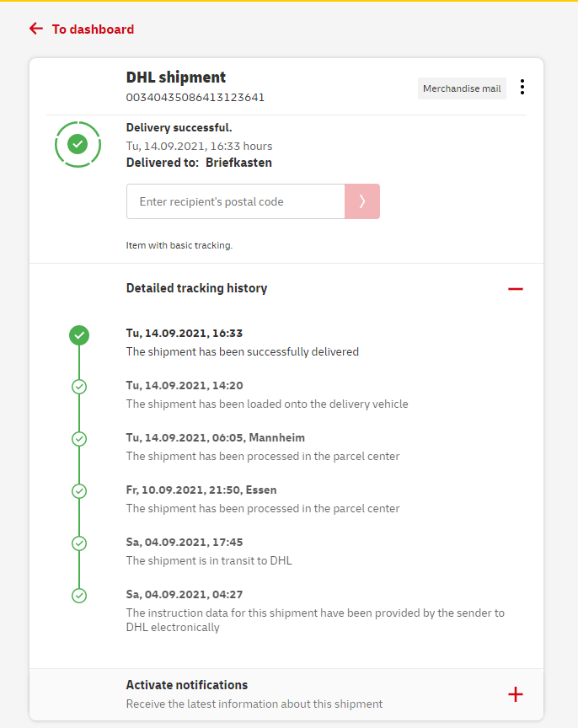Image resolution: width=578 pixels, height=728 pixels.
Task: Click the red back arrow icon
Action: click(x=35, y=29)
